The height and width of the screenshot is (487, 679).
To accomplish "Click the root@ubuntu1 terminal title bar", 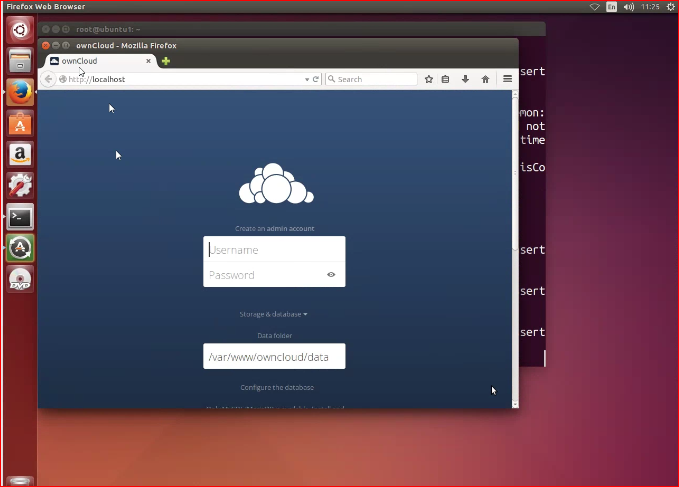I will (x=291, y=29).
